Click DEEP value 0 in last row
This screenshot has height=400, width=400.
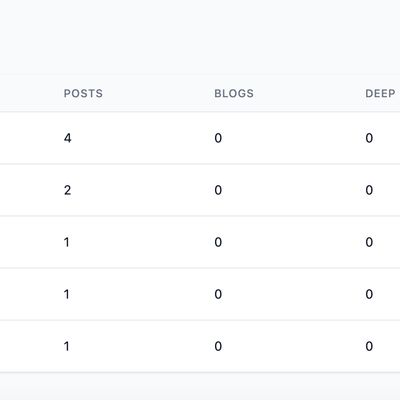point(369,346)
